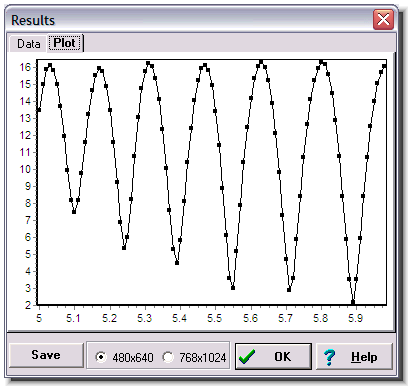
Task: Click the Save button
Action: (46, 355)
